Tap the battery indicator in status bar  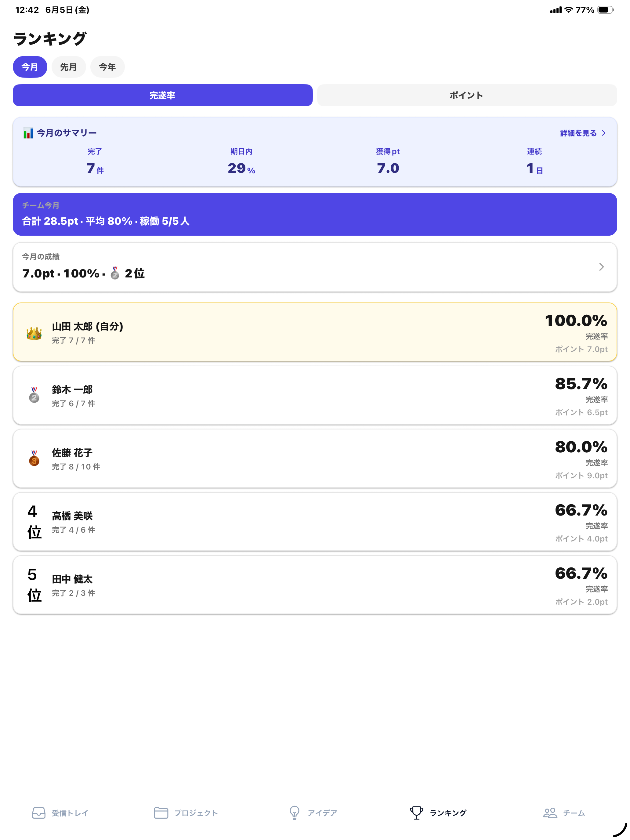(605, 10)
